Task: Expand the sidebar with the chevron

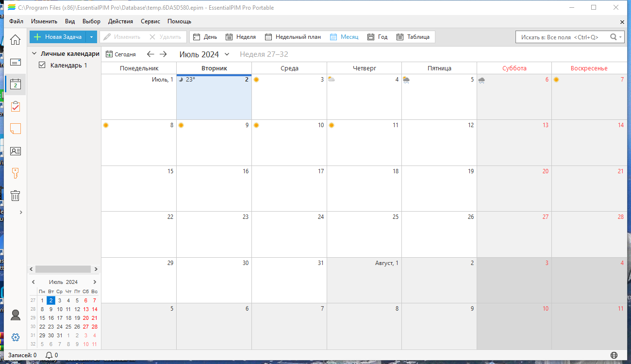Action: coord(21,212)
